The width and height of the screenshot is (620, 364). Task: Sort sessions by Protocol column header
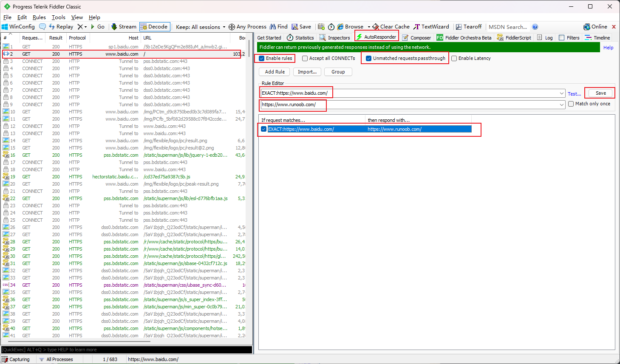(77, 38)
